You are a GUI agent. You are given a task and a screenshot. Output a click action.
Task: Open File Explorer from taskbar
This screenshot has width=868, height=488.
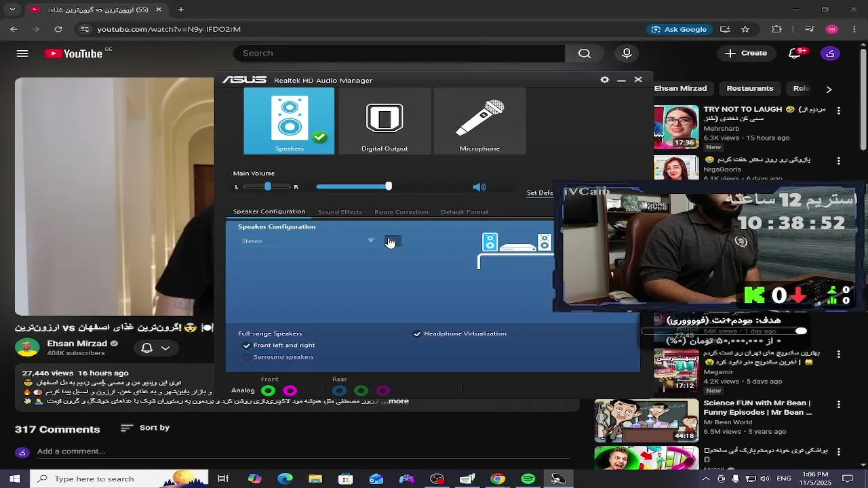pos(315,479)
